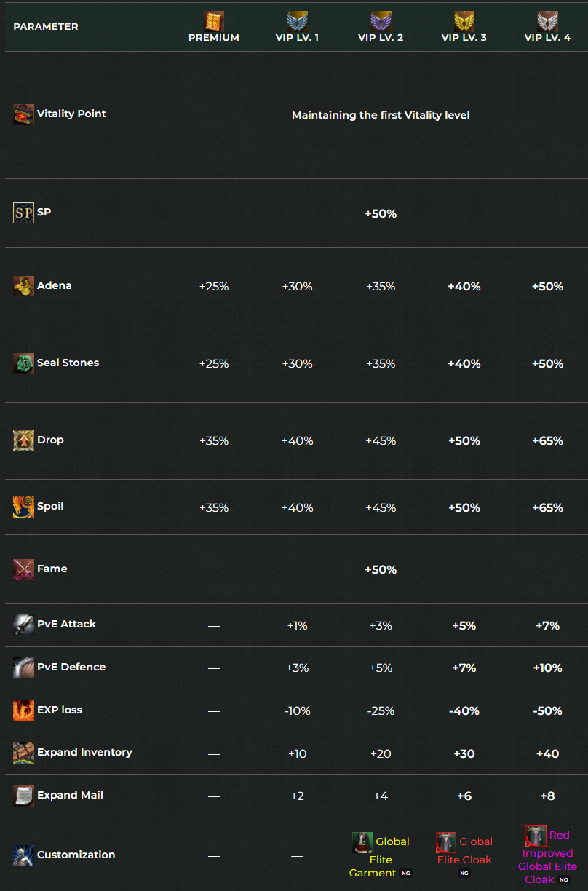This screenshot has height=891, width=588.
Task: Click the Premium scroll icon
Action: pyautogui.click(x=214, y=20)
